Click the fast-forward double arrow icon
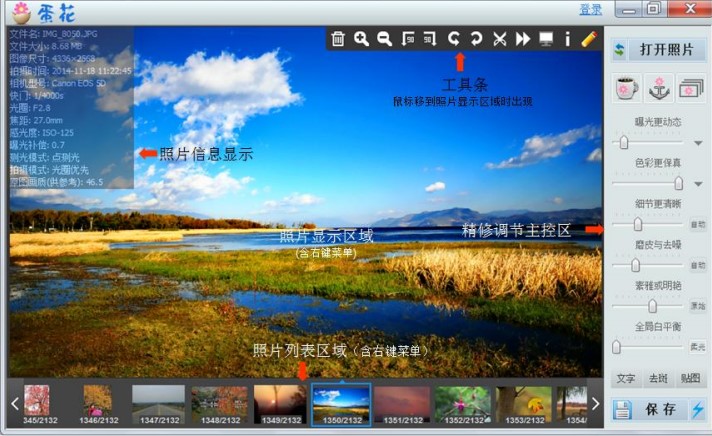The image size is (712, 436). coord(523,39)
